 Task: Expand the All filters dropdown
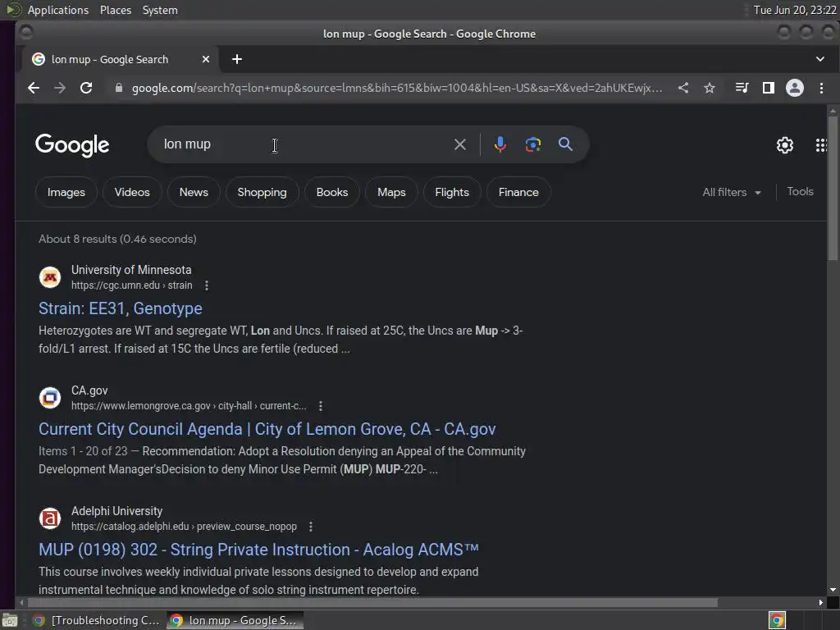(x=731, y=192)
